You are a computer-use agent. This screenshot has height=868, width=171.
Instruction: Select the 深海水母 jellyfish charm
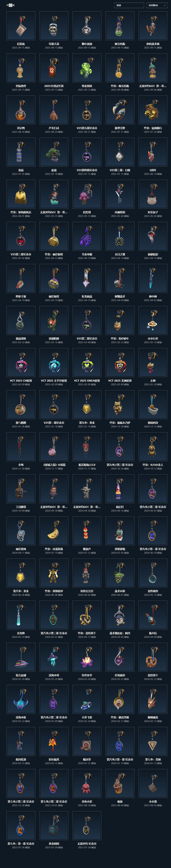pos(54,657)
